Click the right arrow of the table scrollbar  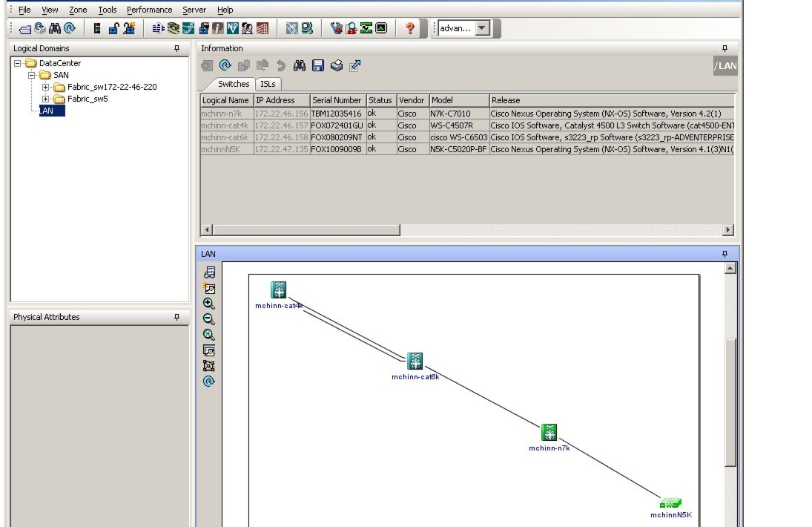pos(728,229)
